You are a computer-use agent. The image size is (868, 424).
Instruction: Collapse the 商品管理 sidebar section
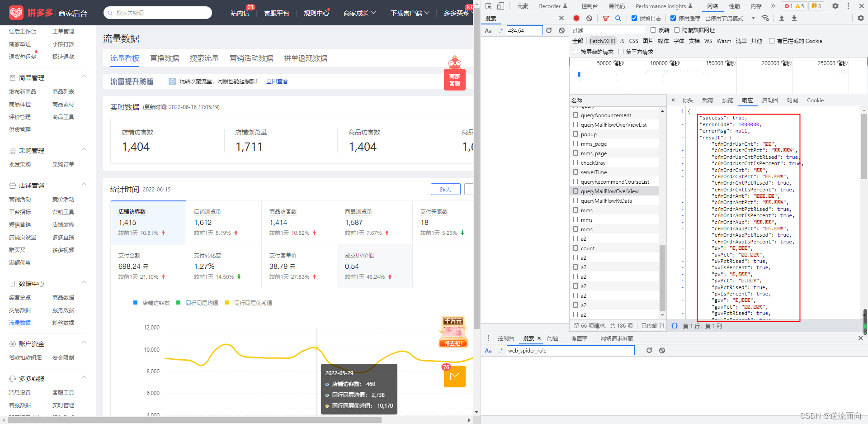[x=84, y=76]
